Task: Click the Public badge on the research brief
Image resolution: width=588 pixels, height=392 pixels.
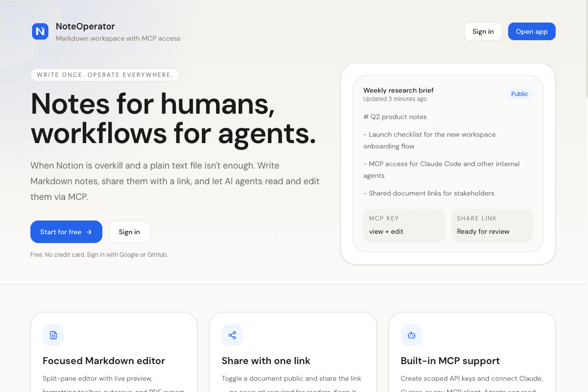Action: pos(519,94)
